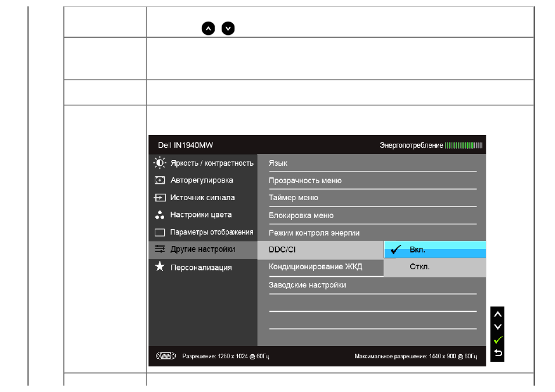Click the OSD down arrow side button
The height and width of the screenshot is (392, 555).
(x=497, y=327)
